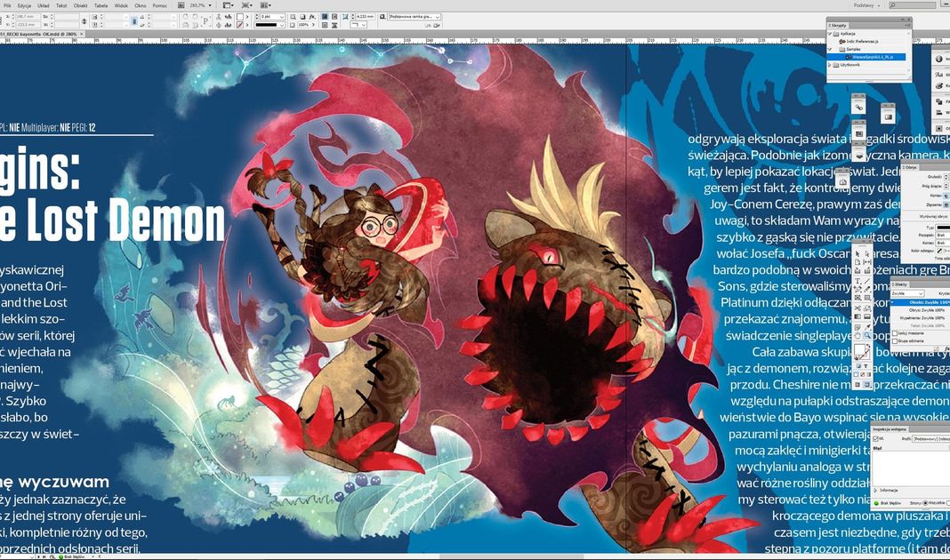Select the Selection arrow tool in floating toolbox
The height and width of the screenshot is (560, 950).
pos(859,252)
